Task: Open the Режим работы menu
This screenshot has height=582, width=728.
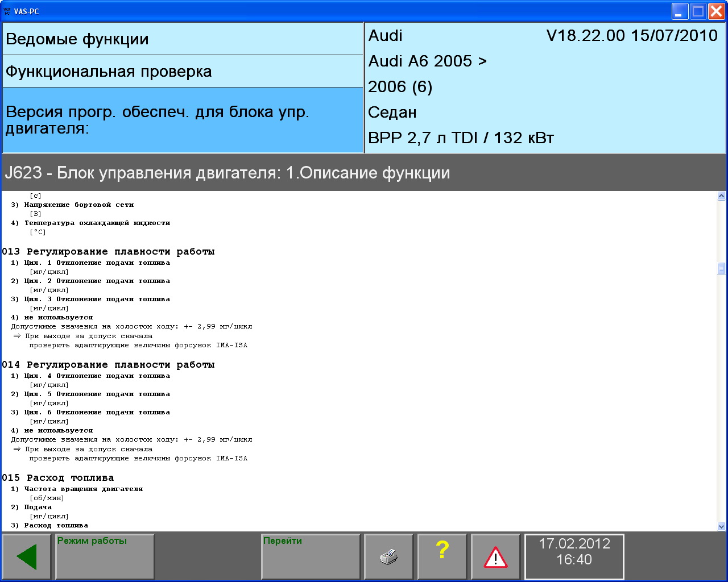Action: click(x=105, y=557)
